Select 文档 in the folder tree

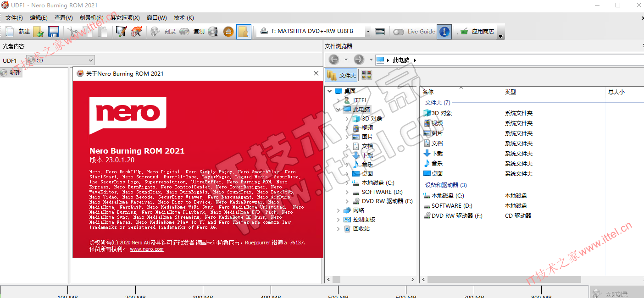(x=367, y=146)
